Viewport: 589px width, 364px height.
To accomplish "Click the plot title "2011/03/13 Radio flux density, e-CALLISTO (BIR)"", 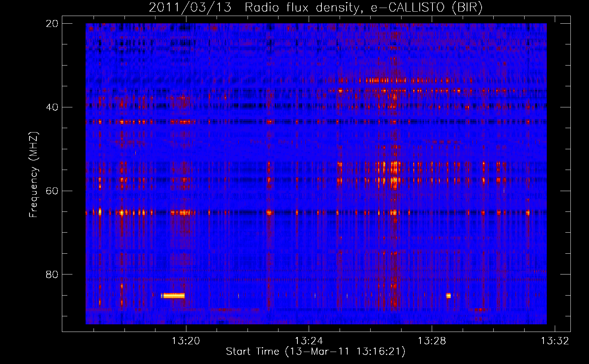I will tap(316, 7).
